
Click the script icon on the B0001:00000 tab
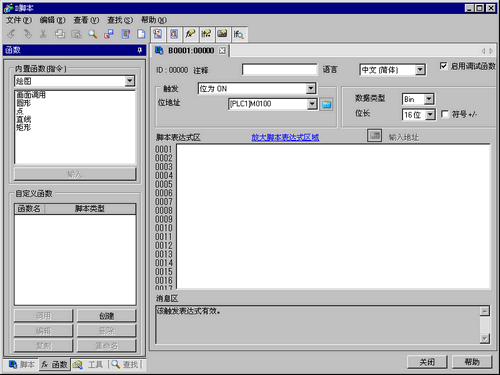(159, 51)
